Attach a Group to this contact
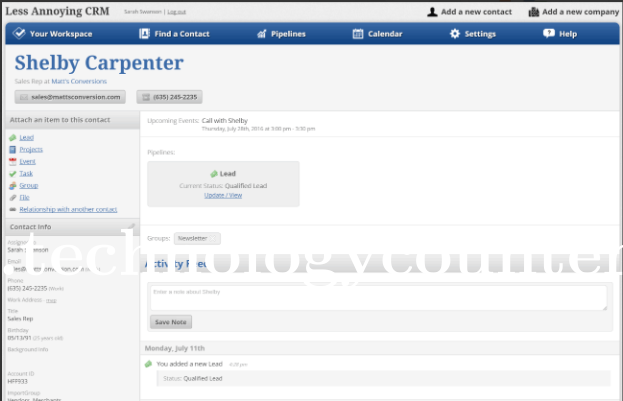Viewport: 623px width, 401px height. pos(29,185)
